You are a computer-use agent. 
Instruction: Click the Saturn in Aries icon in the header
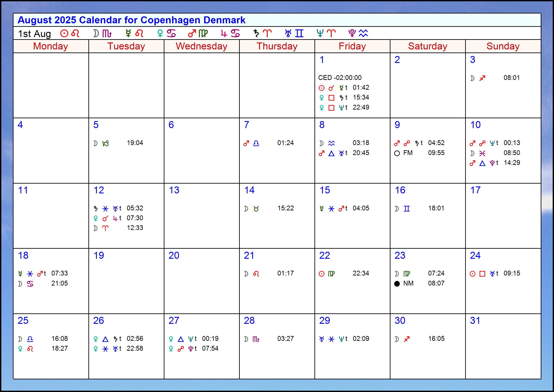262,33
